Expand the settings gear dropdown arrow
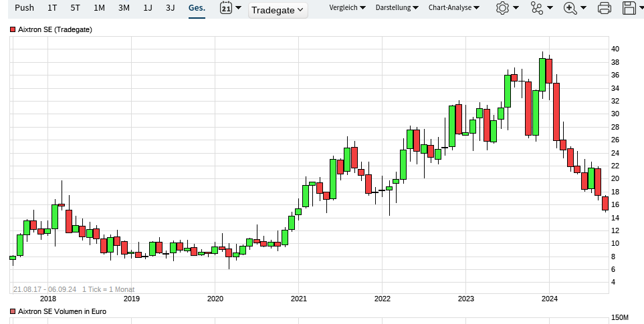Viewport: 644px width, 324px height. pyautogui.click(x=516, y=8)
